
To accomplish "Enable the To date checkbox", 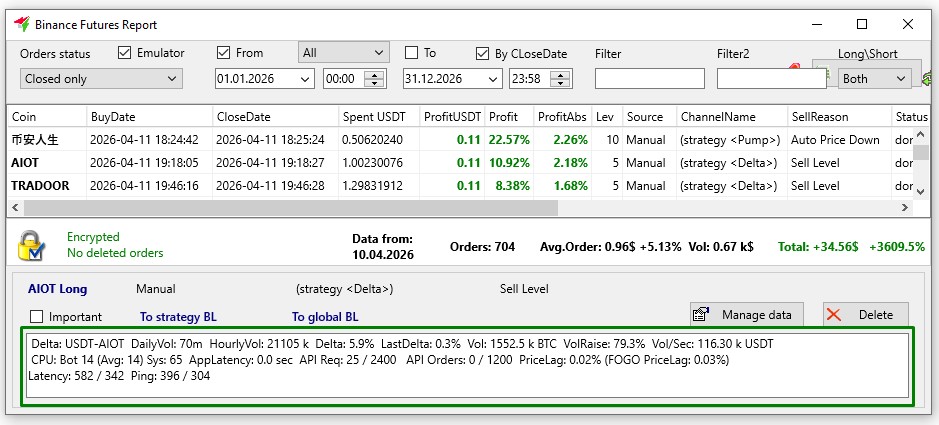I will pyautogui.click(x=411, y=53).
